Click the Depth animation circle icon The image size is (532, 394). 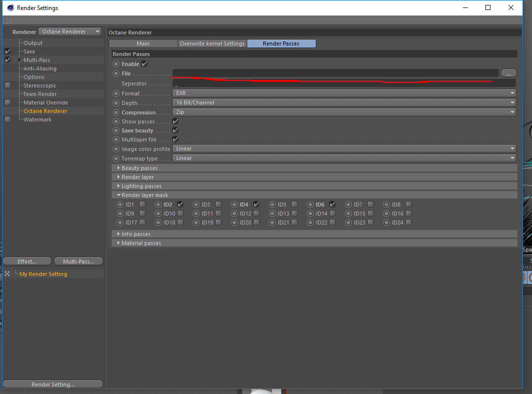coord(117,102)
